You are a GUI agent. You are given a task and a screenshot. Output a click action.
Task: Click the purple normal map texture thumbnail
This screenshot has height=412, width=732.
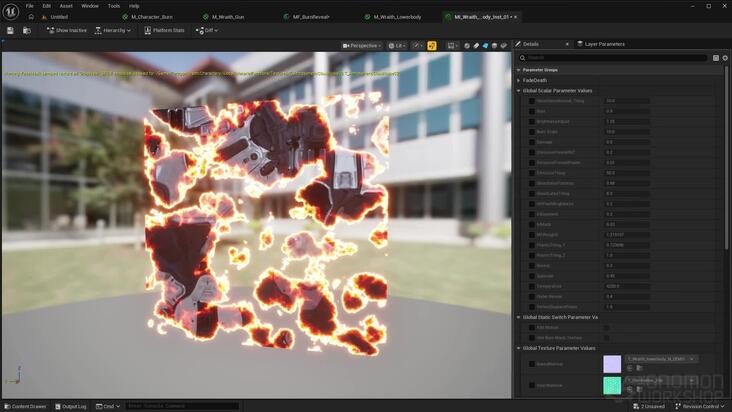[x=612, y=364]
